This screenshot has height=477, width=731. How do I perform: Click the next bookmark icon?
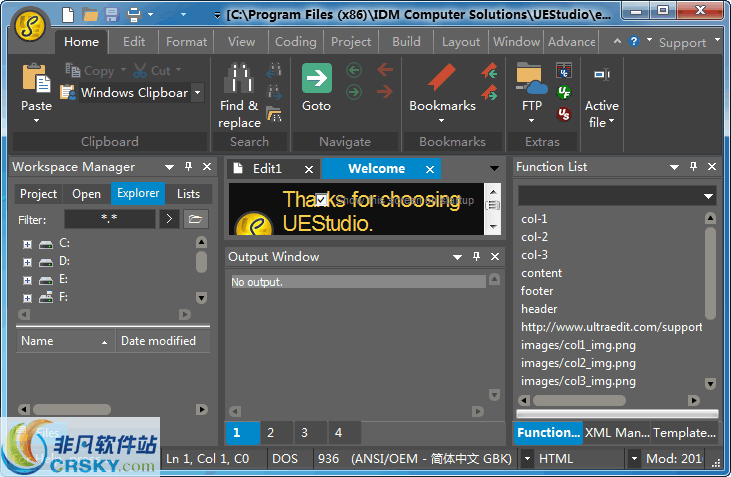490,92
